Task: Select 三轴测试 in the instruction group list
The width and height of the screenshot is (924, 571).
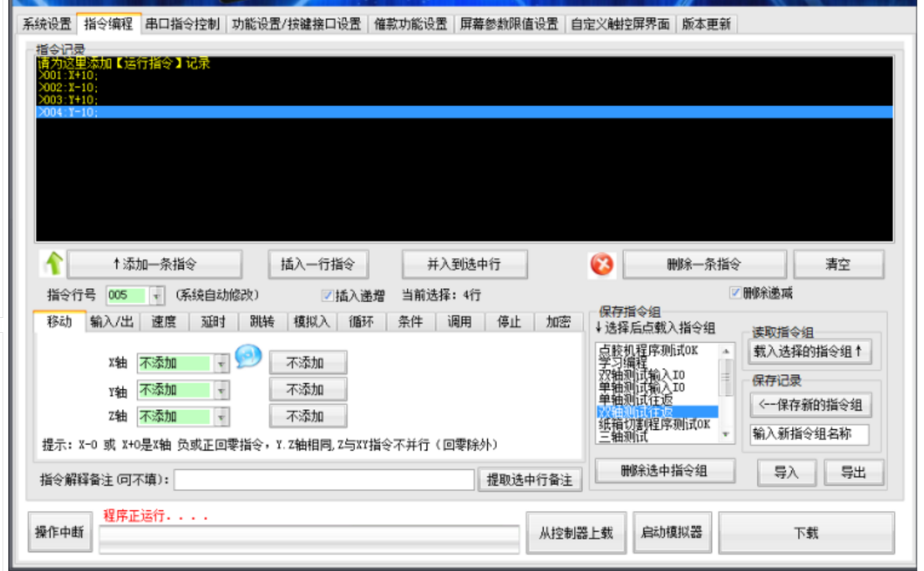Action: pyautogui.click(x=623, y=435)
